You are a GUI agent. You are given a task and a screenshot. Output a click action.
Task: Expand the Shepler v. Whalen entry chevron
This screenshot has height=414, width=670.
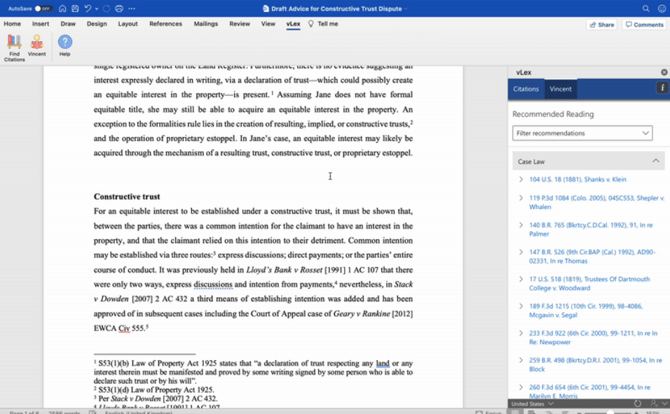tap(521, 198)
